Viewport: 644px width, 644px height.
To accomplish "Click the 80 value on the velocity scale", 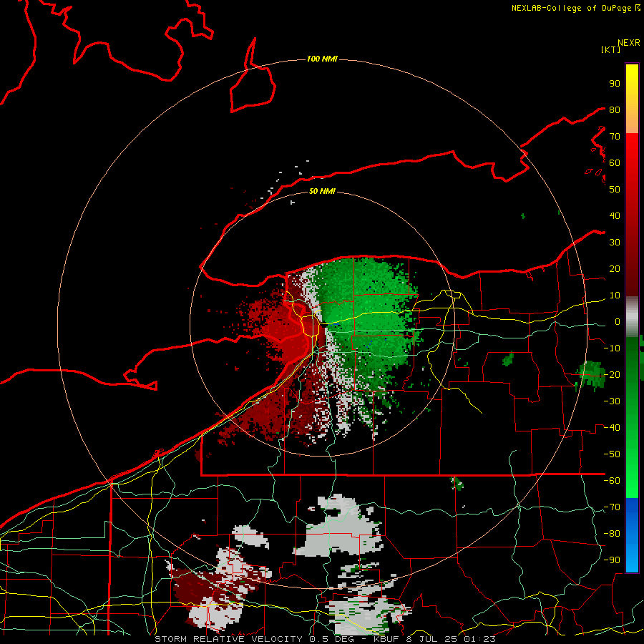I will click(615, 109).
